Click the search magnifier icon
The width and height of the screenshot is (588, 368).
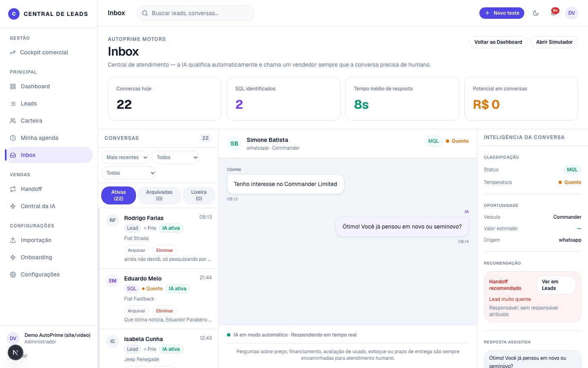coord(145,13)
